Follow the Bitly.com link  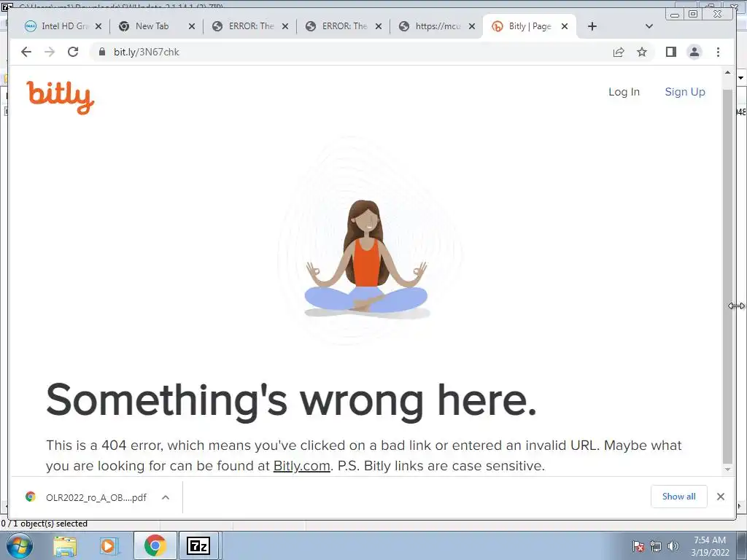[301, 466]
